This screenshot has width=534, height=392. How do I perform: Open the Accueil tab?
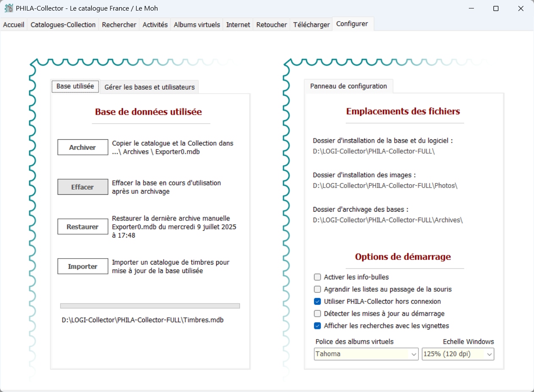(x=14, y=25)
